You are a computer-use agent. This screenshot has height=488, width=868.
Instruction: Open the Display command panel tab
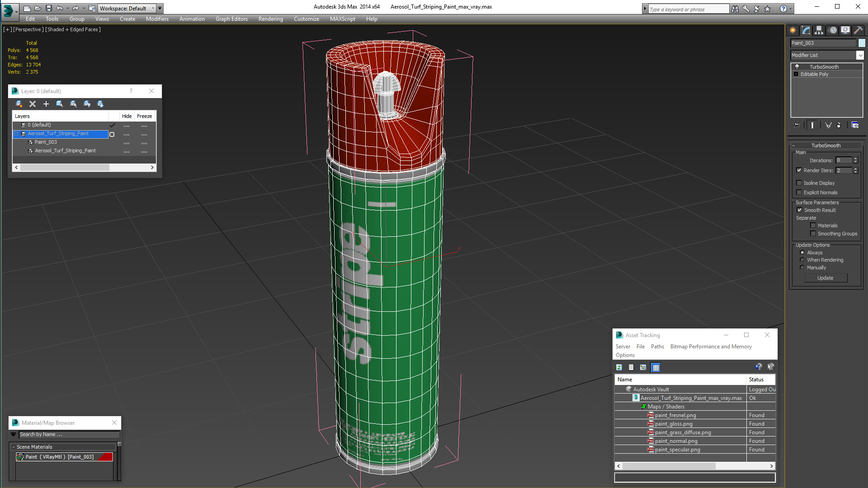point(845,30)
